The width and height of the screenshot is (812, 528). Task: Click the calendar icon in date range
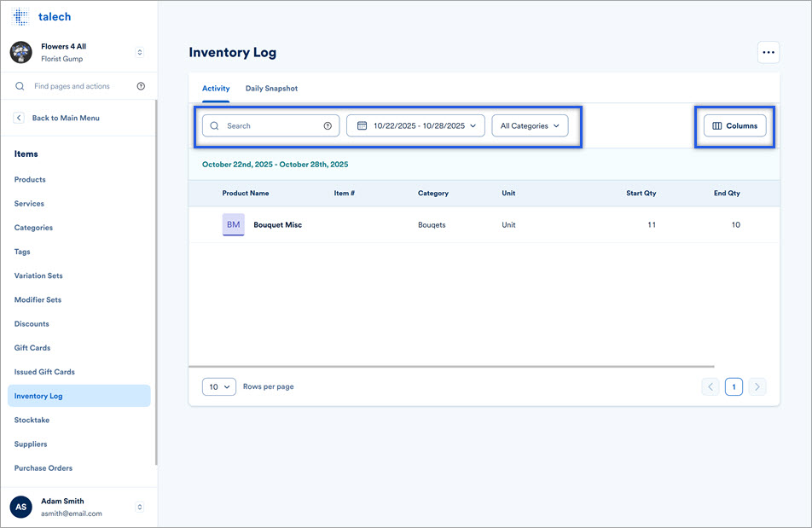(x=362, y=125)
